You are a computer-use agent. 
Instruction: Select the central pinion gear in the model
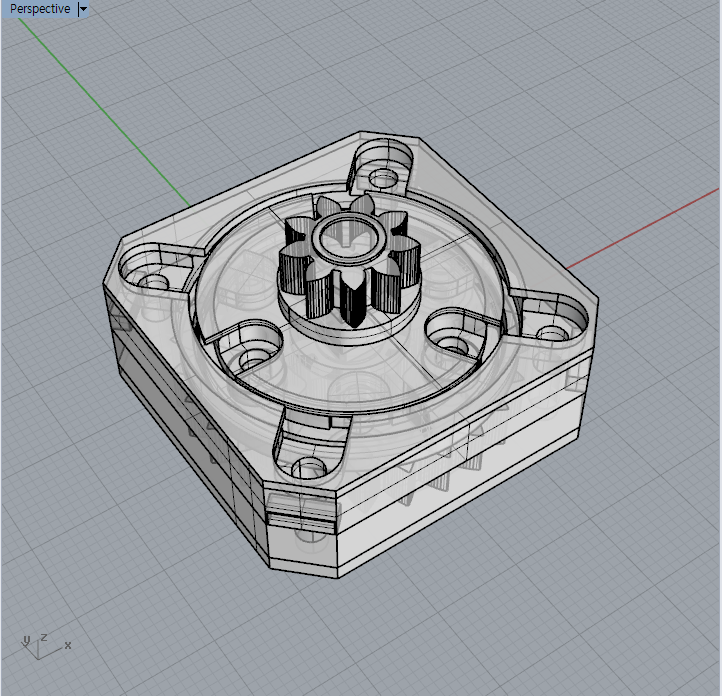(x=350, y=266)
